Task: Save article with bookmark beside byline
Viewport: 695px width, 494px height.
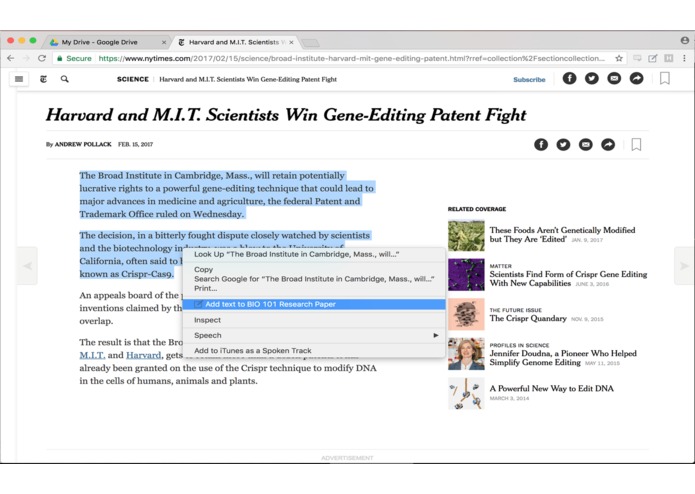Action: 636,144
